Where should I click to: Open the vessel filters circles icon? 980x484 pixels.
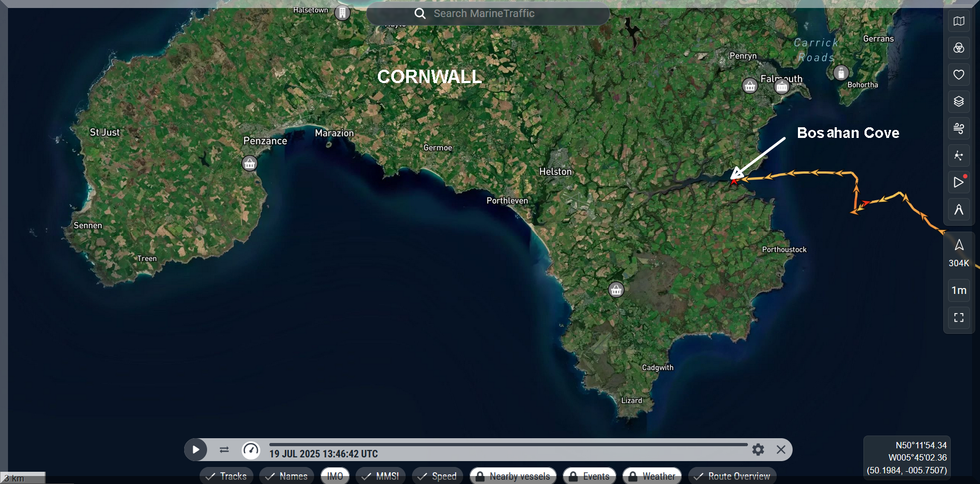(959, 48)
